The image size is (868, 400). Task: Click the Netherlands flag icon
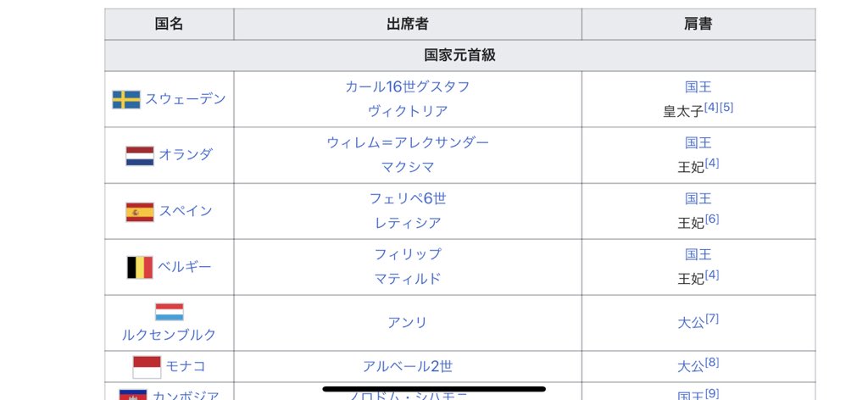pyautogui.click(x=140, y=155)
